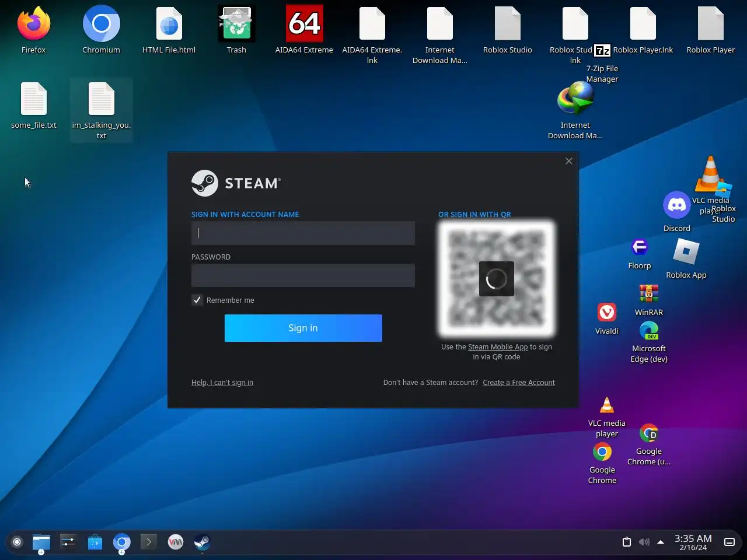Open the Discord desktop icon
The height and width of the screenshot is (560, 747).
(677, 205)
